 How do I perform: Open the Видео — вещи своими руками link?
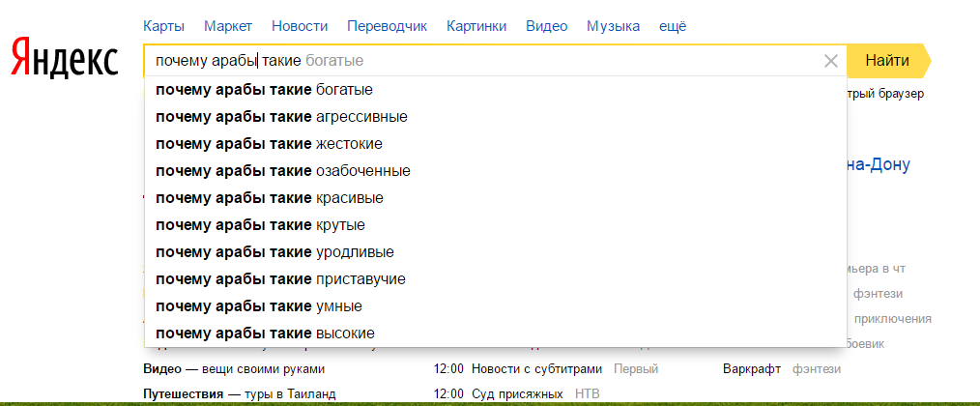(234, 368)
